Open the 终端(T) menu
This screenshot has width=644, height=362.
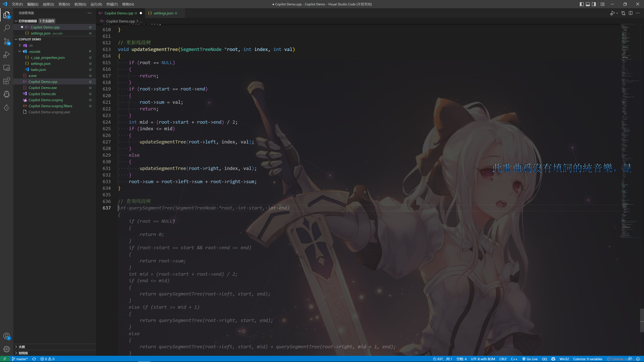pos(112,4)
